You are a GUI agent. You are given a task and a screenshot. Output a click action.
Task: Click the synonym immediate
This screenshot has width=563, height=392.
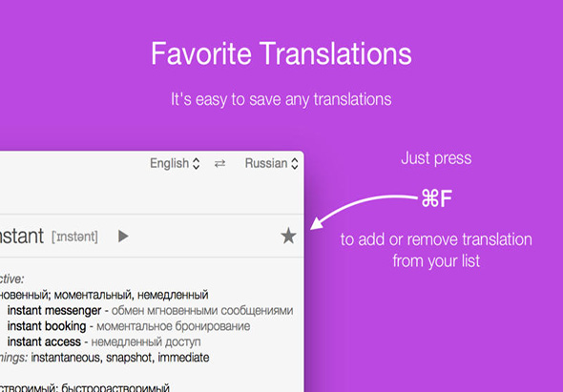[183, 358]
